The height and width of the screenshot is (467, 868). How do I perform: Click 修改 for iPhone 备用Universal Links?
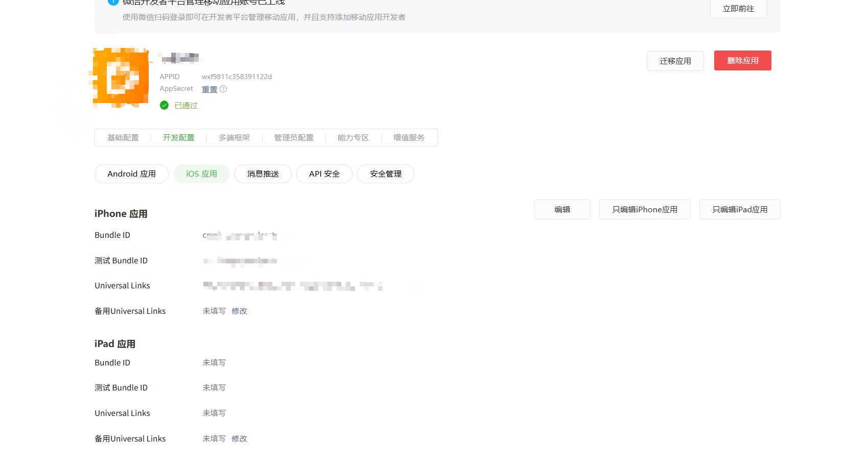click(239, 311)
